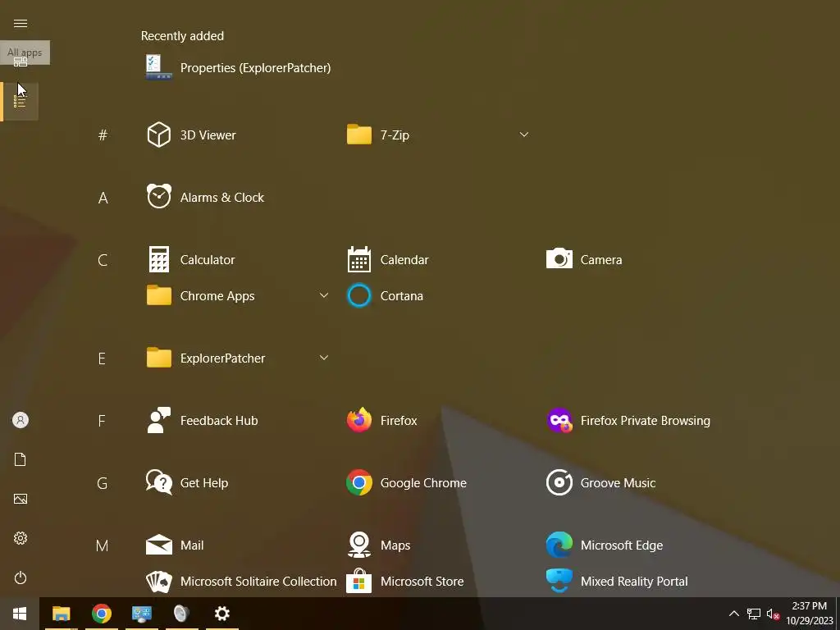Launch Alarms & Clock icon
This screenshot has height=630, width=840.
tap(158, 197)
